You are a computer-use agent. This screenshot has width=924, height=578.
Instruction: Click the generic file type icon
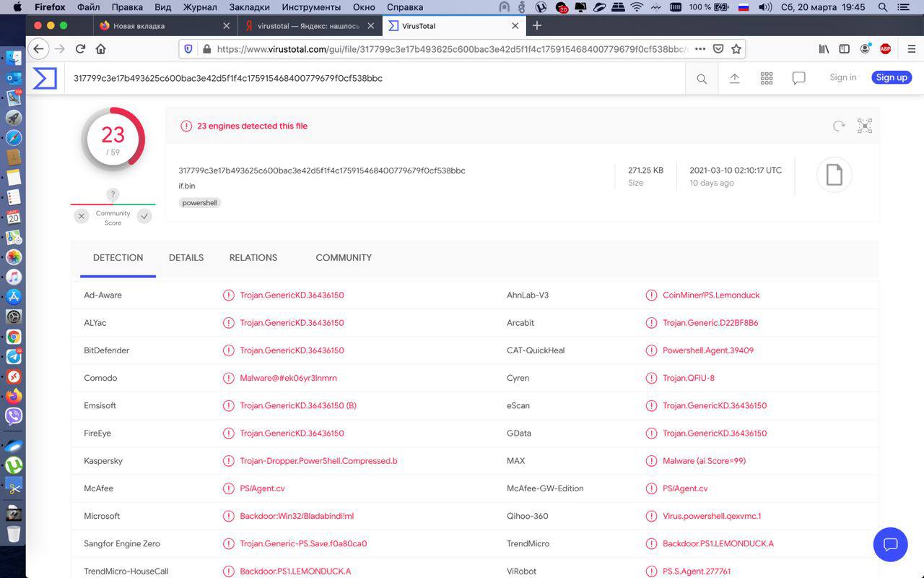point(834,175)
